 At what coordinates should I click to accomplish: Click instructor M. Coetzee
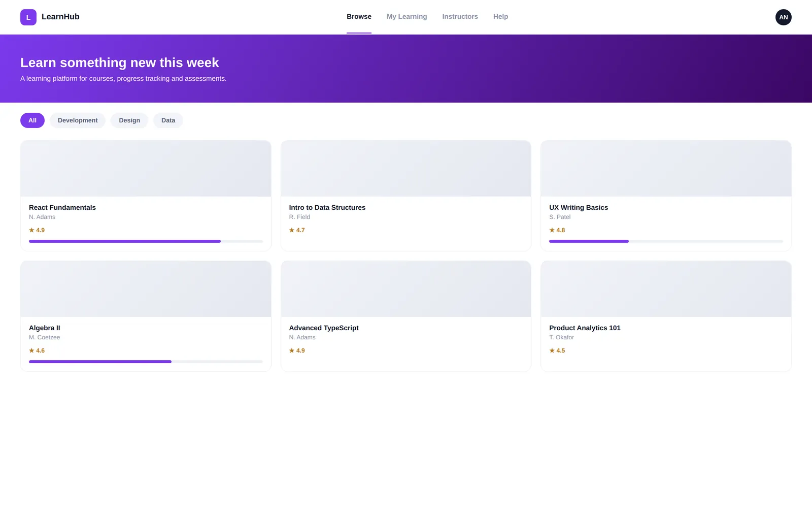click(x=45, y=337)
